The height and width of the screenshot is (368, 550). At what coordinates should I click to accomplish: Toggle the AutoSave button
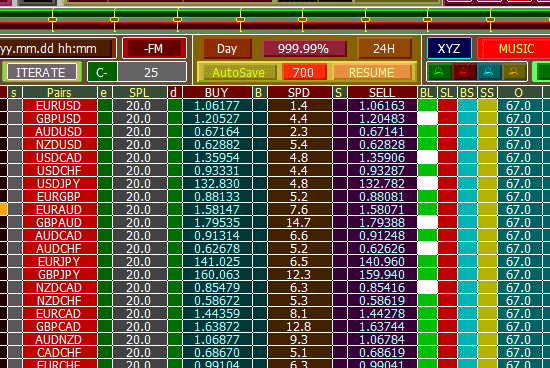point(239,72)
